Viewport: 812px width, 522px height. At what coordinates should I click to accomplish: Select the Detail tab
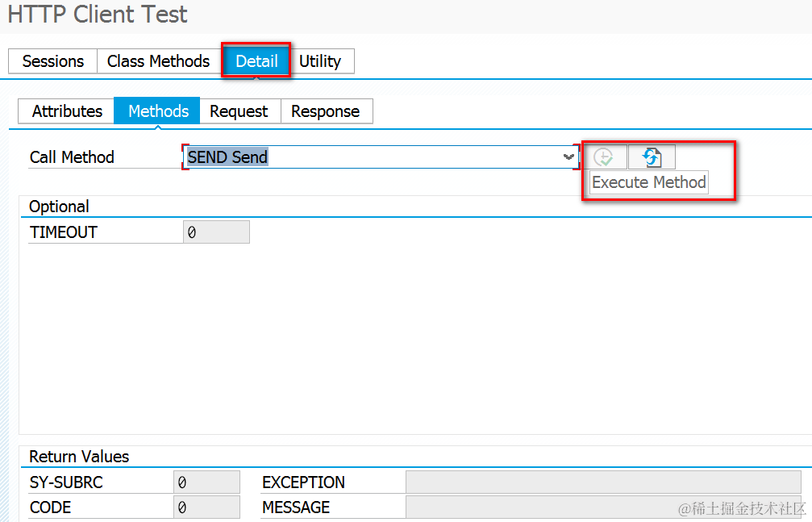tap(256, 61)
